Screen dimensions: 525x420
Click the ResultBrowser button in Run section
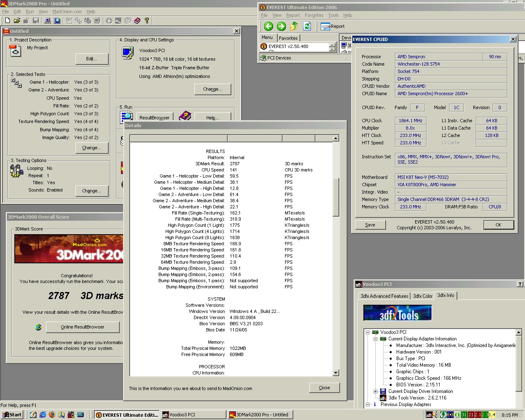click(154, 117)
